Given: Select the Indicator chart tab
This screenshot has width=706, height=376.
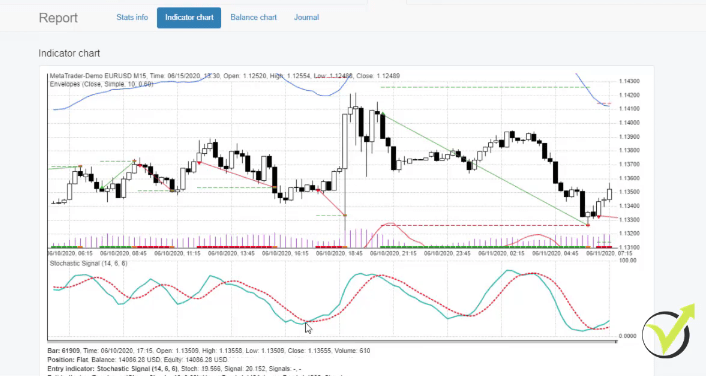Looking at the screenshot, I should click(x=189, y=18).
